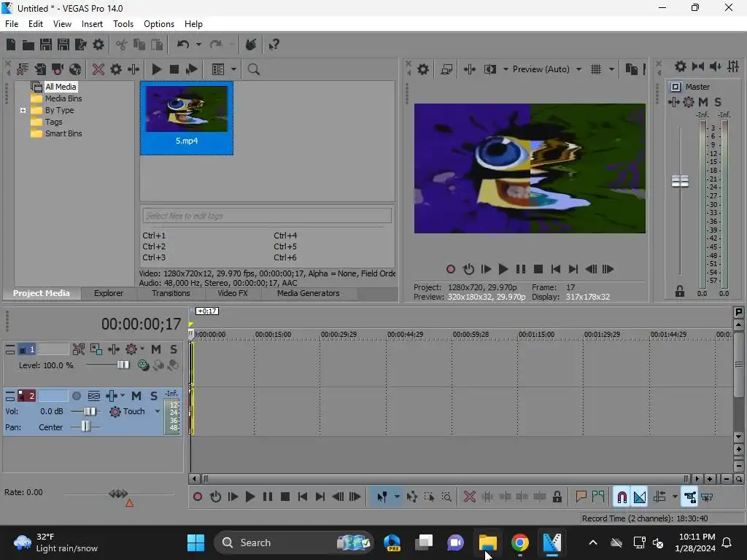Click the Copy Snapshot to Clipboard icon

[x=631, y=69]
